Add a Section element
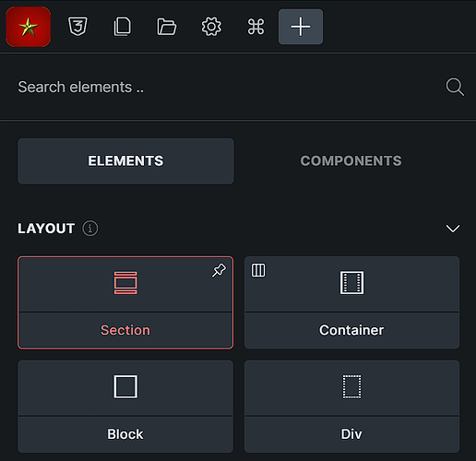 point(125,302)
